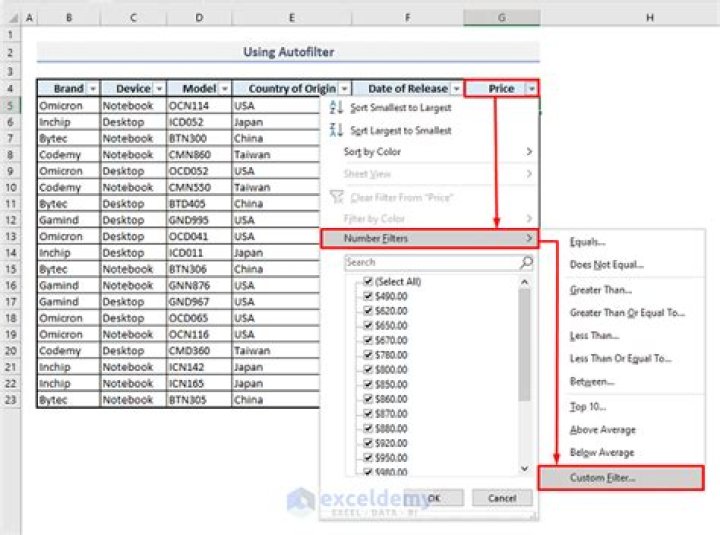
Task: Uncheck the $950.00 price checkbox
Action: 367,457
